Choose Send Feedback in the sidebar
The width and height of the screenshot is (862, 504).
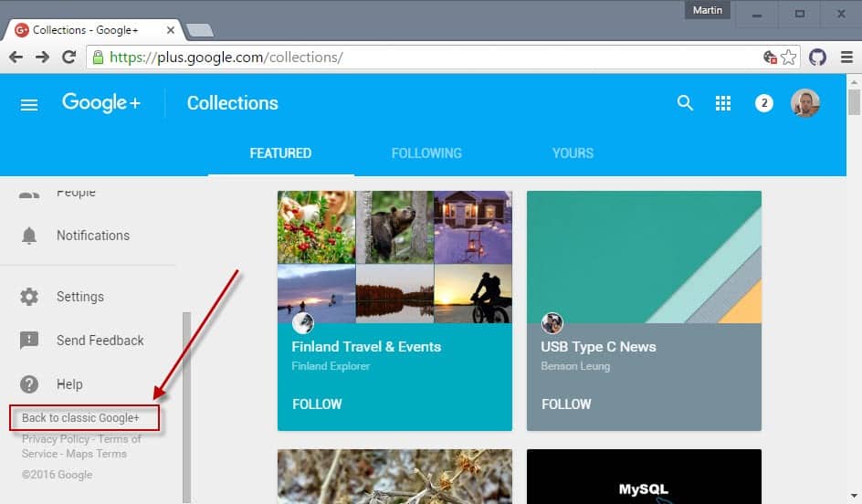click(100, 341)
